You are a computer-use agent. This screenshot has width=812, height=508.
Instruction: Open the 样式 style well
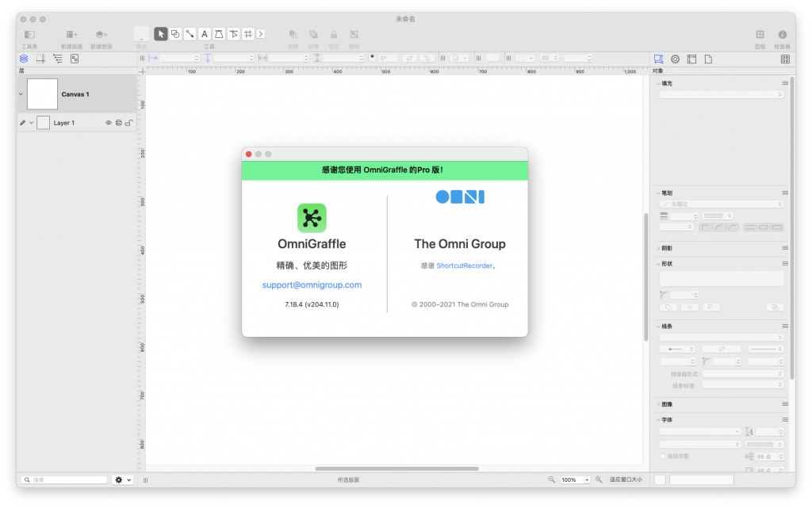tap(141, 34)
